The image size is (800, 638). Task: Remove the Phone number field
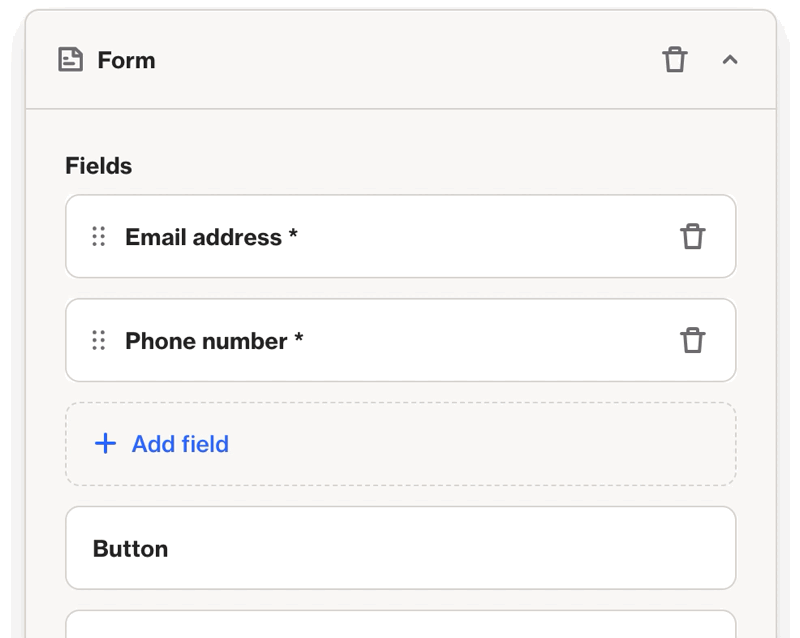pos(693,341)
